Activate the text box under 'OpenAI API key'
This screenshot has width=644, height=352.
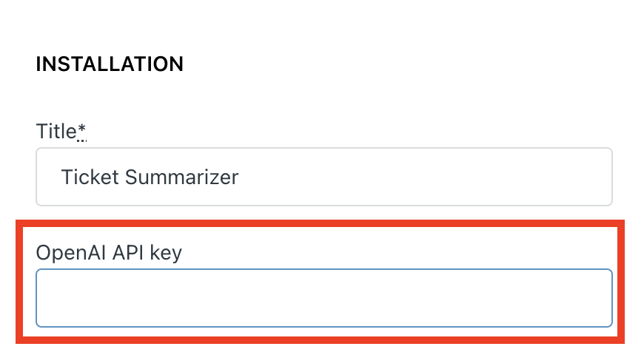[324, 298]
